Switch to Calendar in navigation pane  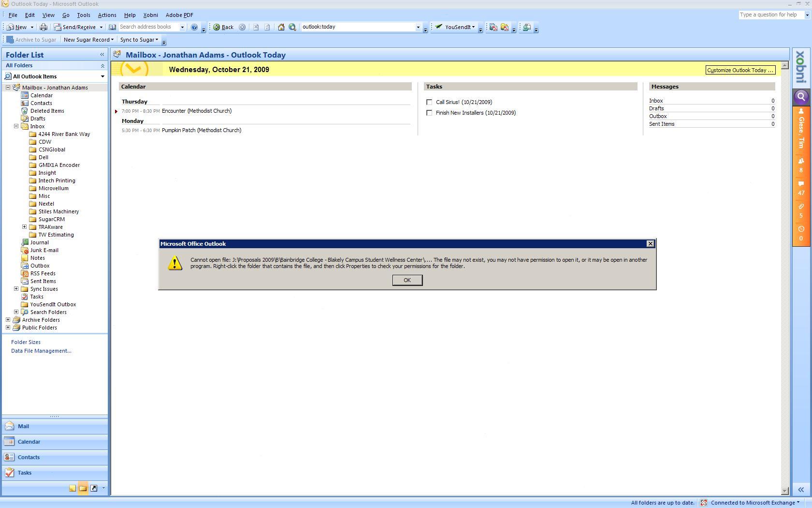[55, 442]
